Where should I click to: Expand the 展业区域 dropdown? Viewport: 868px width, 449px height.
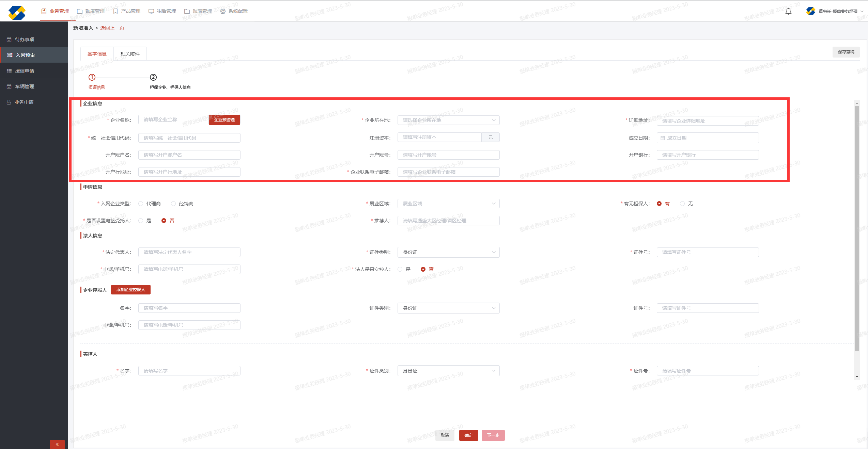tap(448, 204)
